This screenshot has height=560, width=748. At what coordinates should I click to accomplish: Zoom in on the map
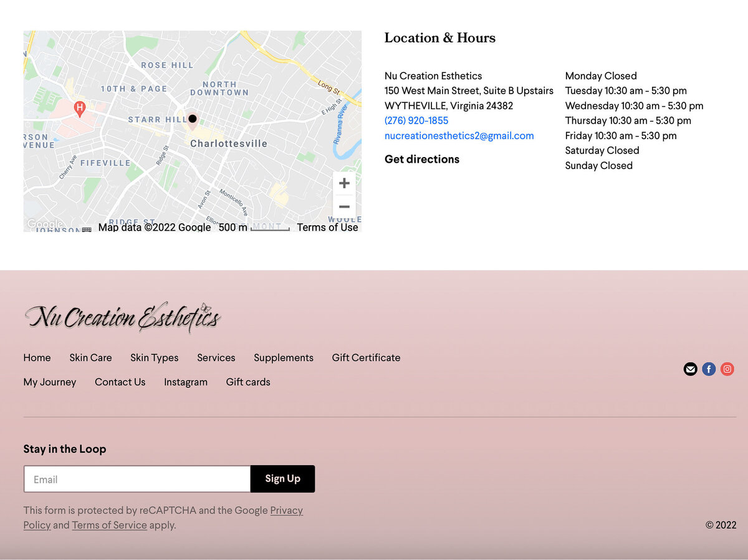[x=344, y=183]
